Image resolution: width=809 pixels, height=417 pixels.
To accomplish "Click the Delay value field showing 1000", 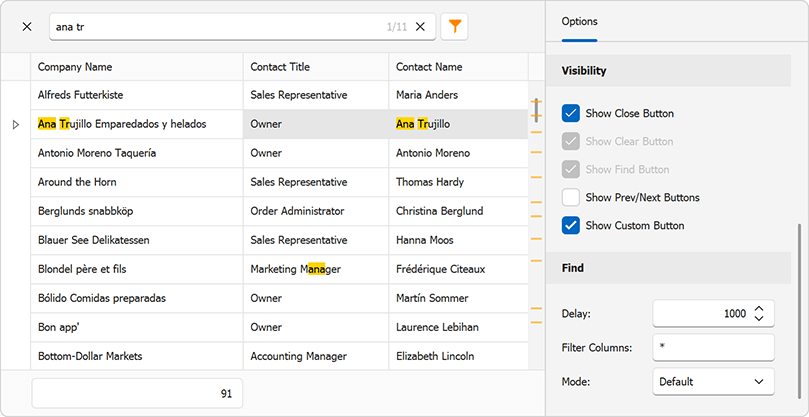I will click(700, 313).
